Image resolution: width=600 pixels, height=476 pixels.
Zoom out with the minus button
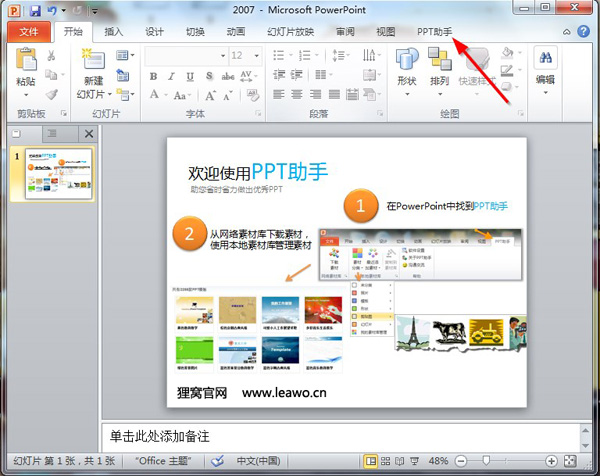[461, 461]
